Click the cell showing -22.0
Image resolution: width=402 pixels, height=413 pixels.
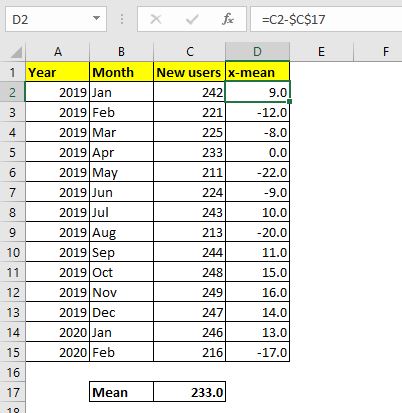point(257,172)
